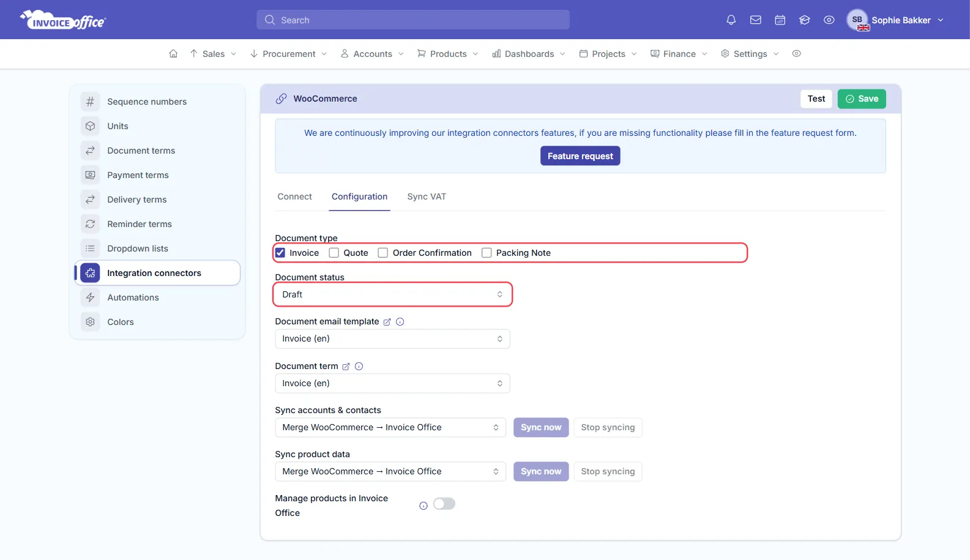Expand the Procurement menu
The image size is (970, 560).
289,54
